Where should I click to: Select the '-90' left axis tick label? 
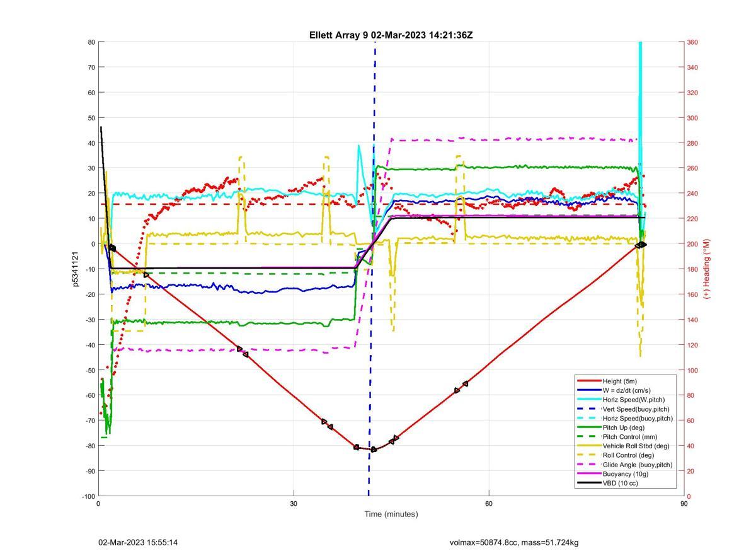click(x=90, y=471)
